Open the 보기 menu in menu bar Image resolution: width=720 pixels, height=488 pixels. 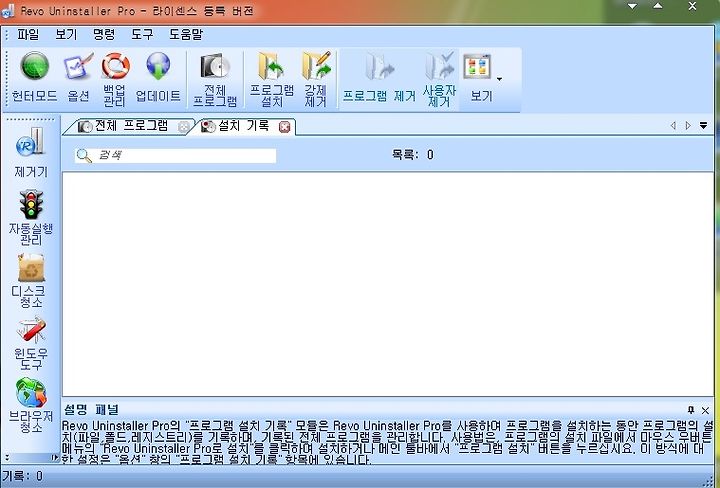pos(66,34)
